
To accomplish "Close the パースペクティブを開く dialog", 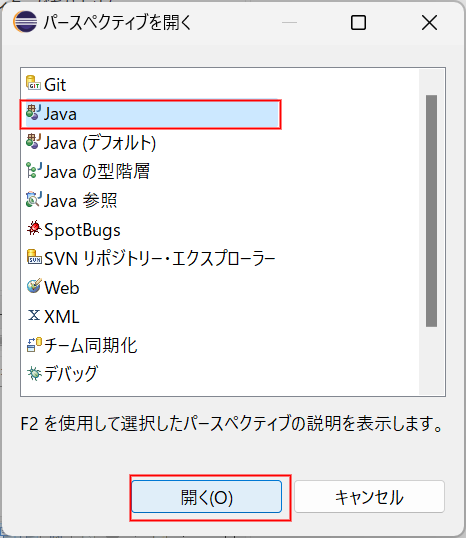I will (429, 23).
